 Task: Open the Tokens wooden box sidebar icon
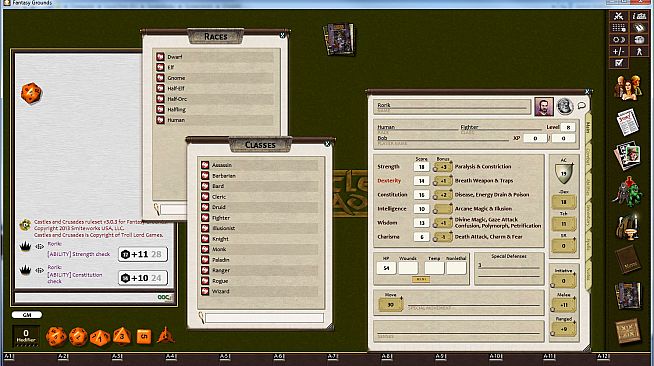pos(628,331)
